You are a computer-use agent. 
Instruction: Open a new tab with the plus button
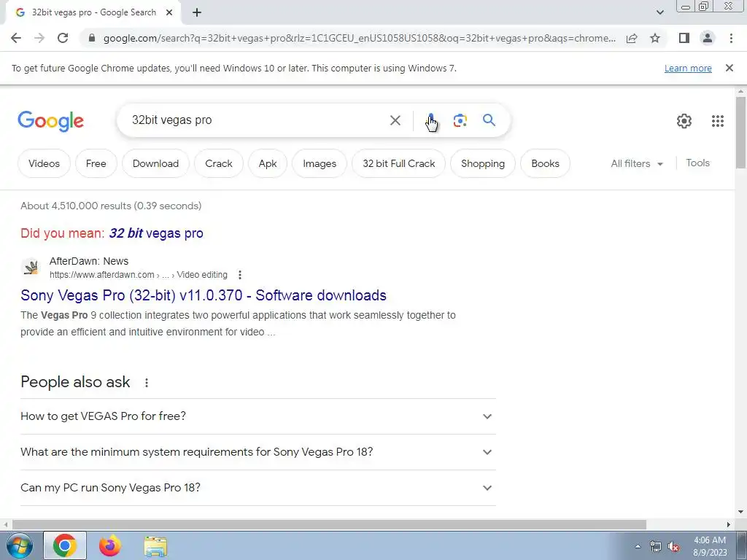197,13
